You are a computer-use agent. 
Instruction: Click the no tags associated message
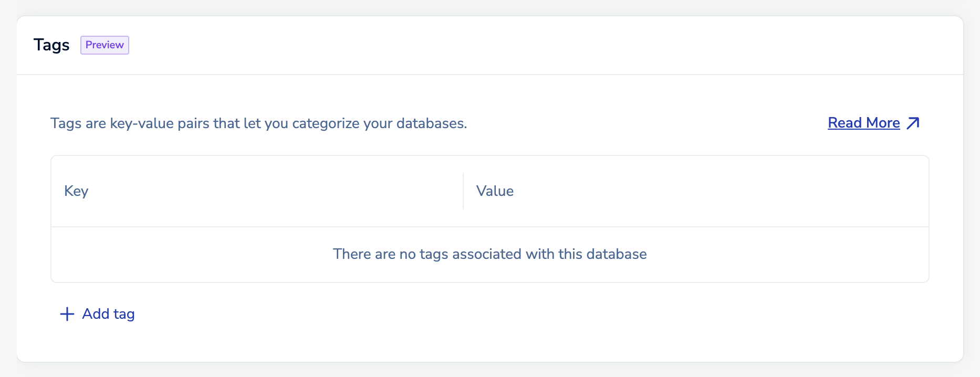click(x=489, y=254)
